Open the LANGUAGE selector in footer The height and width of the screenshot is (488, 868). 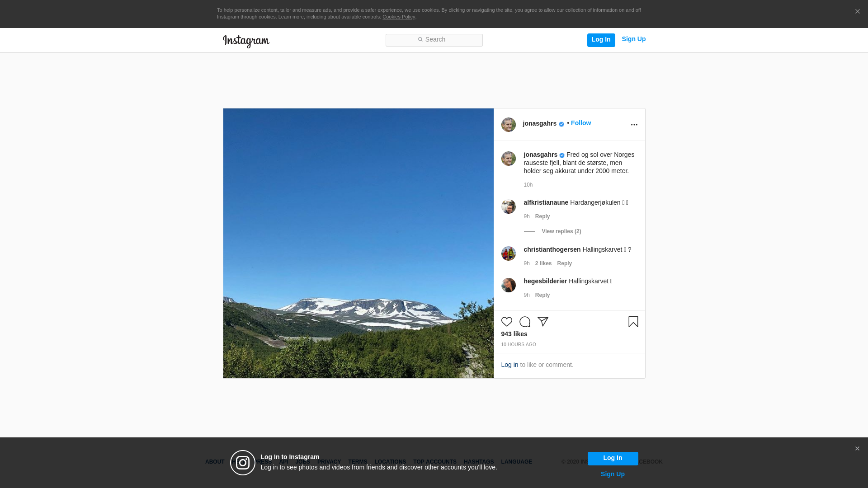[516, 462]
